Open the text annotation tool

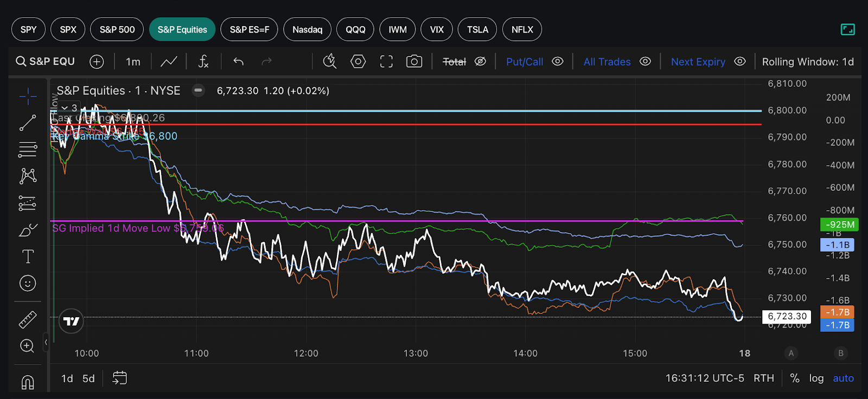(x=28, y=256)
